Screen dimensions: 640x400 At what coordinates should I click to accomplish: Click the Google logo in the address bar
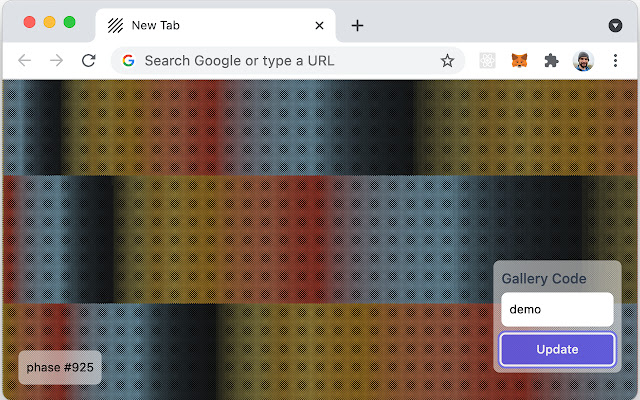[x=128, y=61]
